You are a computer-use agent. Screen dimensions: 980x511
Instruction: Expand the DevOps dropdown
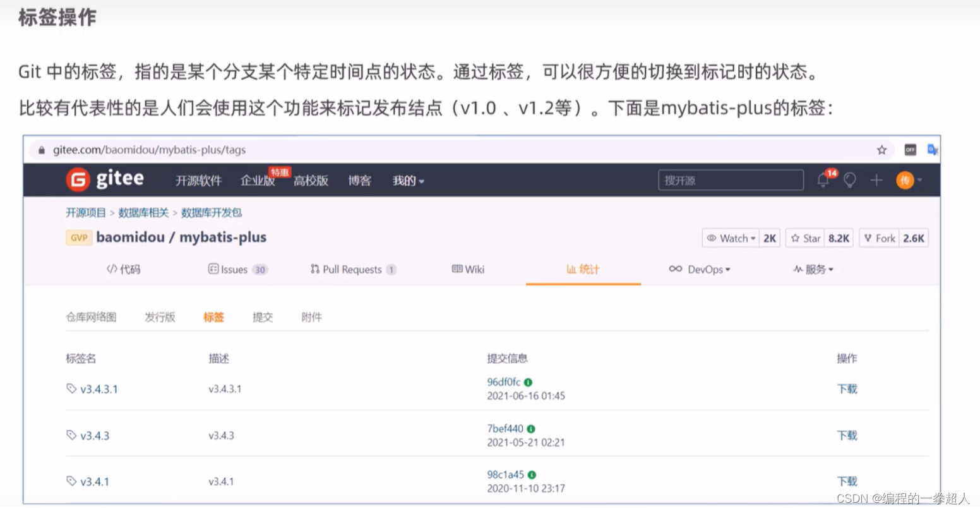[x=700, y=269]
